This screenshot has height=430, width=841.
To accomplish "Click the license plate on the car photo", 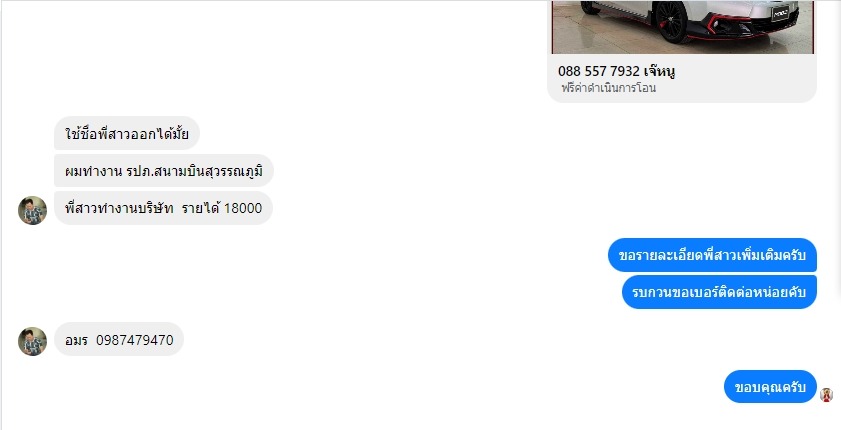I will tap(780, 13).
